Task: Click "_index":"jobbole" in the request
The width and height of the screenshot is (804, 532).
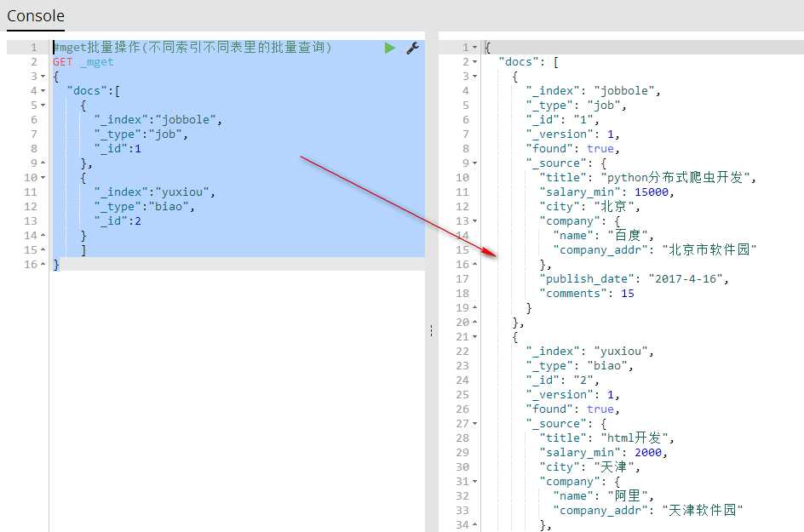Action: coord(158,120)
